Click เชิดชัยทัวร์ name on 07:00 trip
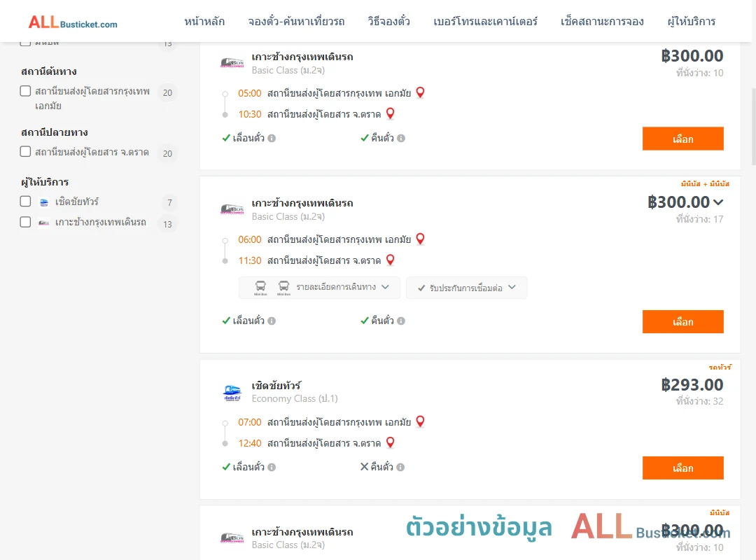Image resolution: width=756 pixels, height=560 pixels. pyautogui.click(x=276, y=386)
